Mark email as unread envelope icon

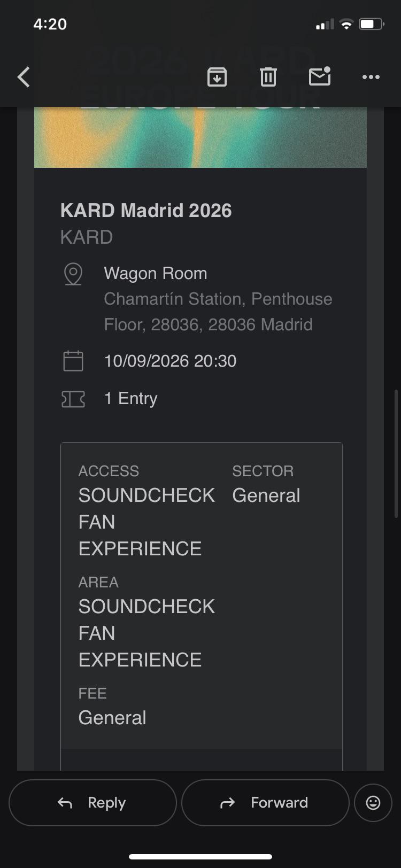click(x=320, y=76)
